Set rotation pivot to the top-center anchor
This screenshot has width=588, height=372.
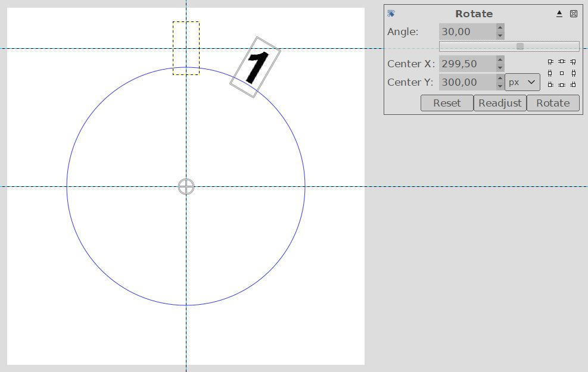tap(561, 61)
